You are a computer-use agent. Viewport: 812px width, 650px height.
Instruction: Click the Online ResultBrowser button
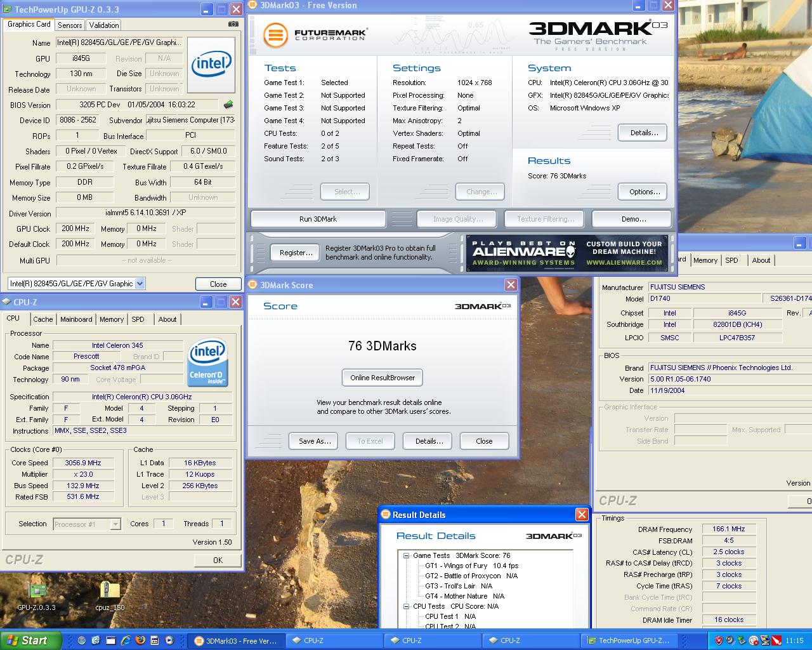383,378
